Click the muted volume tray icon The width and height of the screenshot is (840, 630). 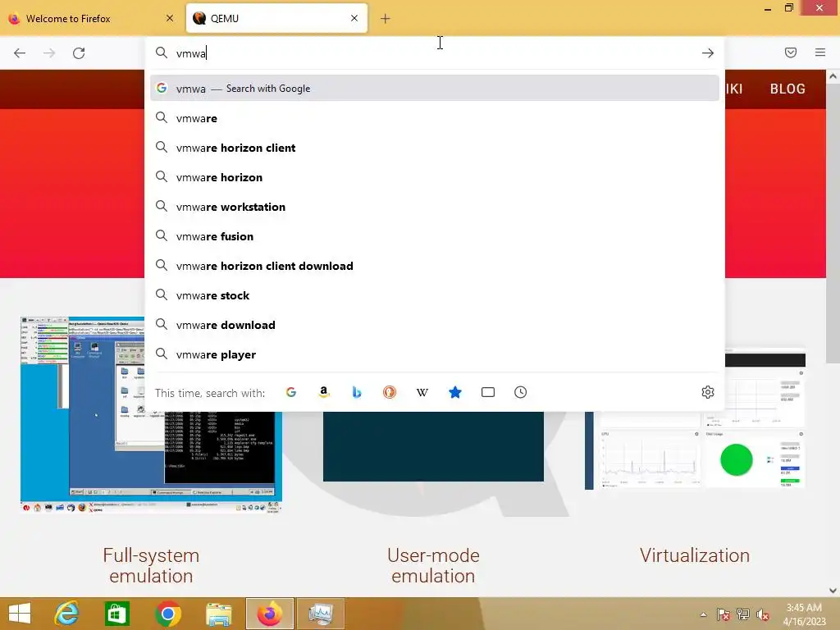coord(762,614)
